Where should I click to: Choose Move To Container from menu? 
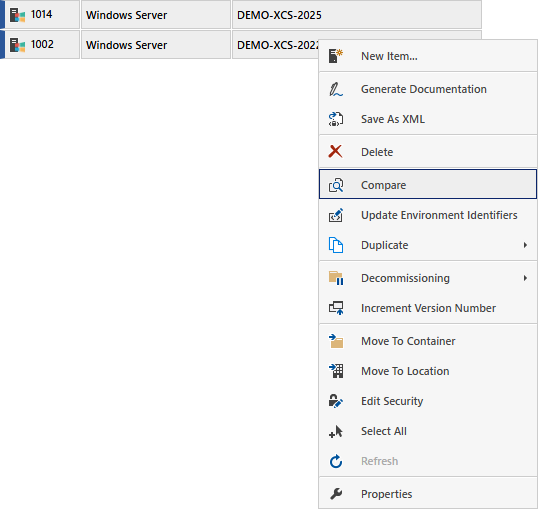[x=428, y=341]
